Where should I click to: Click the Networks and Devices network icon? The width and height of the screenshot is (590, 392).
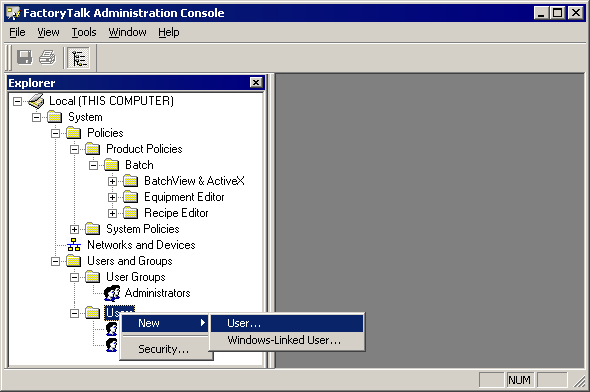(x=74, y=245)
